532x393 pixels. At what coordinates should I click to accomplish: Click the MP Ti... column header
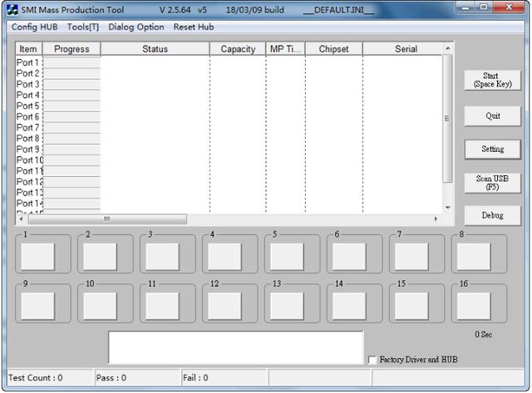click(286, 49)
